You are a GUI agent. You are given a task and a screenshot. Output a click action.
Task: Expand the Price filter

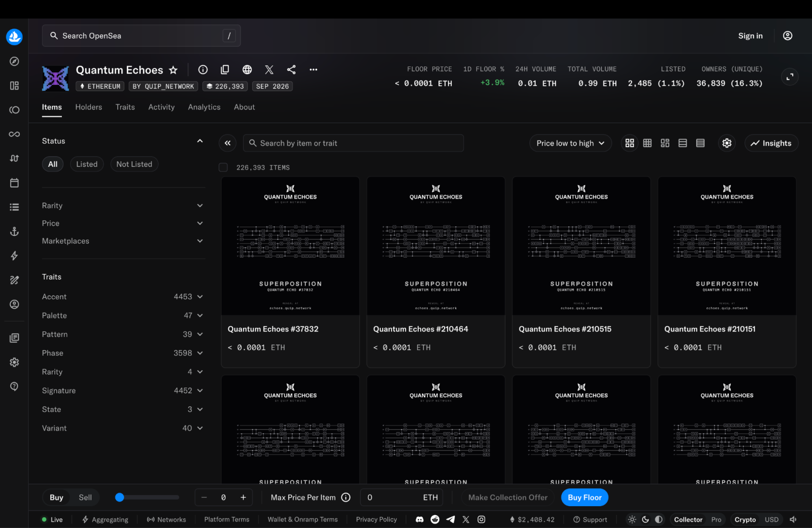pyautogui.click(x=122, y=223)
